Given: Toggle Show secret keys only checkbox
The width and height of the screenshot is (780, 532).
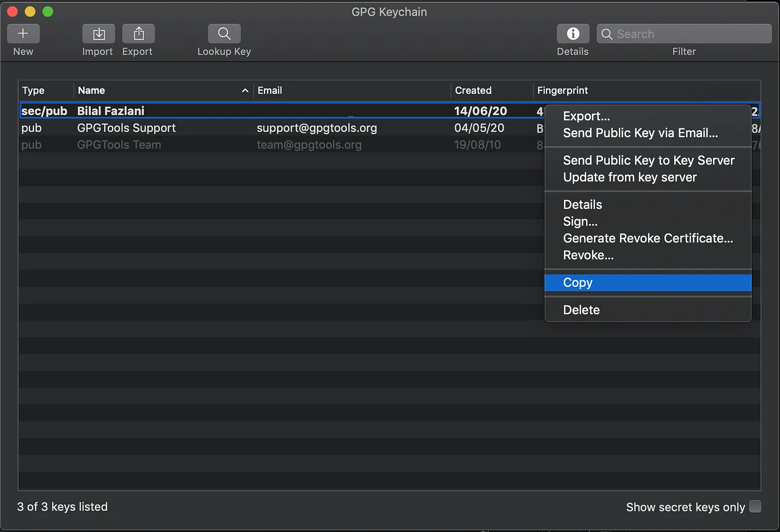Looking at the screenshot, I should 755,506.
